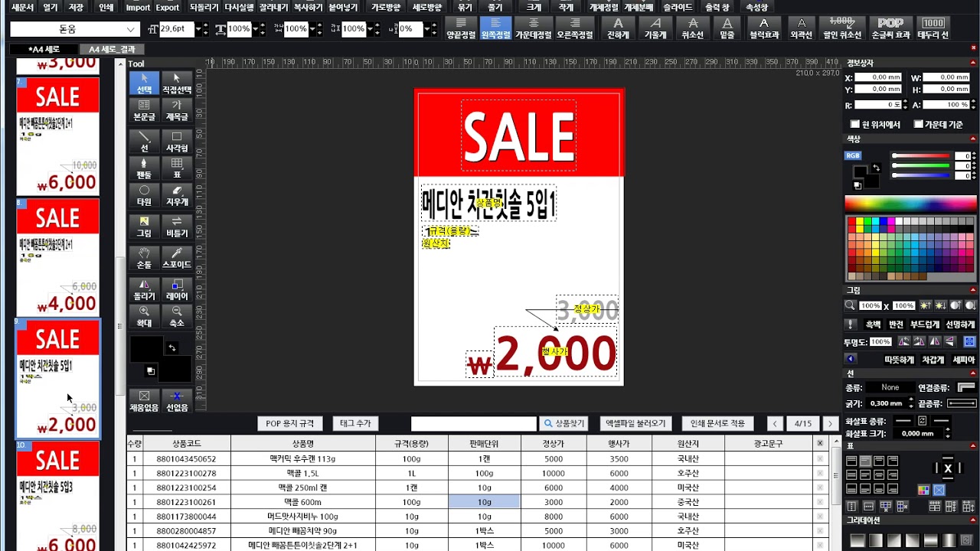This screenshot has height=551, width=980.
Task: Click the rainbow color spectrum bar
Action: pyautogui.click(x=910, y=203)
